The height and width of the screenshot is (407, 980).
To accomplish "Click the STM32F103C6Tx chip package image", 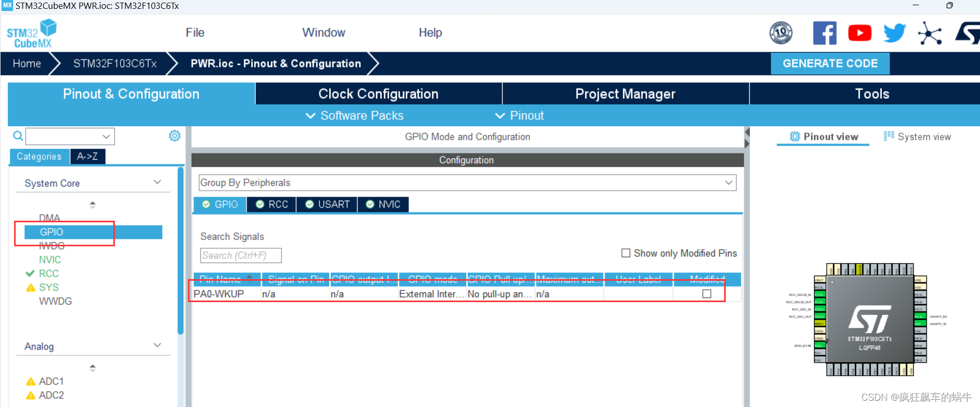I will tap(869, 319).
